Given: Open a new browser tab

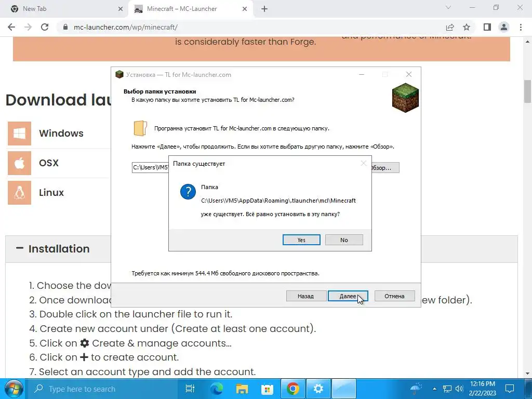Looking at the screenshot, I should [264, 9].
